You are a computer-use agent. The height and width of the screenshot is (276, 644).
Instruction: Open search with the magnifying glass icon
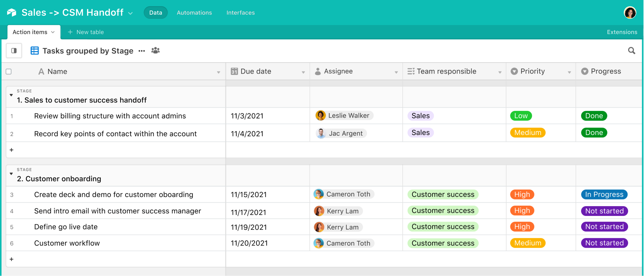pyautogui.click(x=632, y=51)
